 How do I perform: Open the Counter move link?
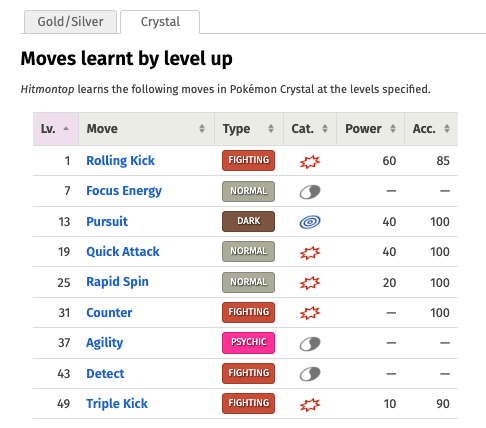pos(109,313)
